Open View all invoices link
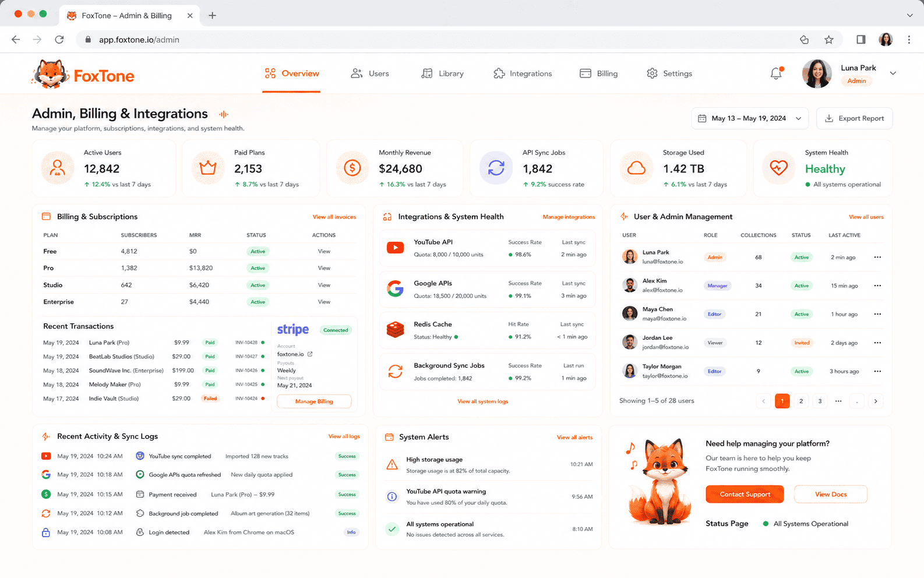Screen dimensions: 924x578 coord(334,217)
